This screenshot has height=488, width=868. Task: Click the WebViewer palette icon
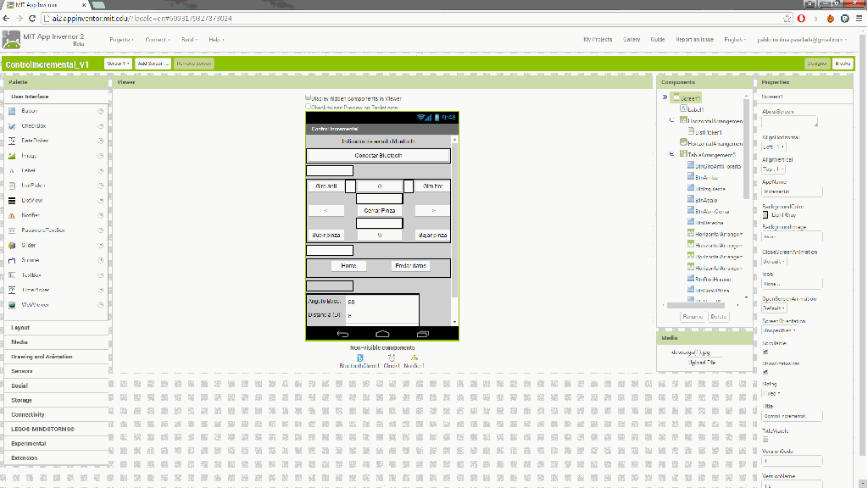tap(13, 304)
